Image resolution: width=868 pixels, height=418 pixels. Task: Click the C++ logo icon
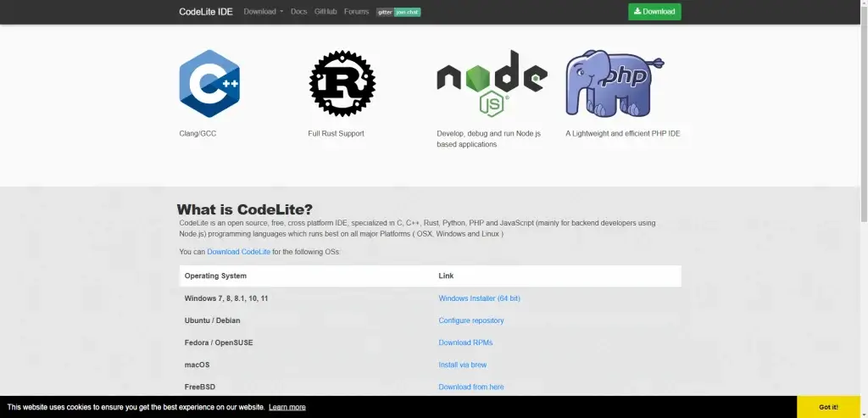tap(209, 84)
